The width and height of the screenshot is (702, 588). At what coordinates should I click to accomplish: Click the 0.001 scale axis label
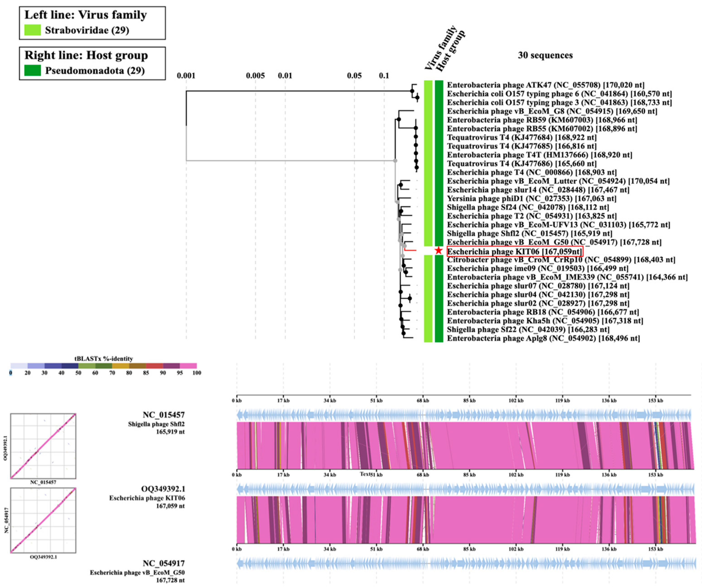186,76
